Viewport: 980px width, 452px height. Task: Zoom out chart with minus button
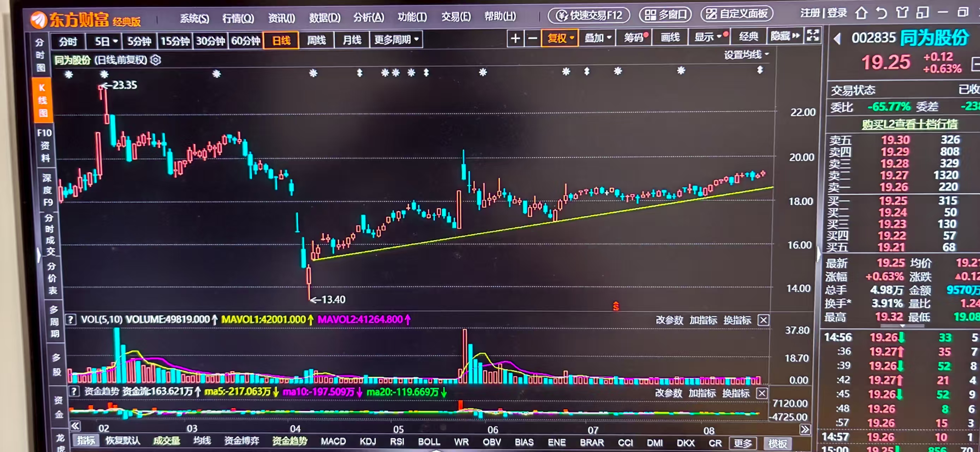533,38
